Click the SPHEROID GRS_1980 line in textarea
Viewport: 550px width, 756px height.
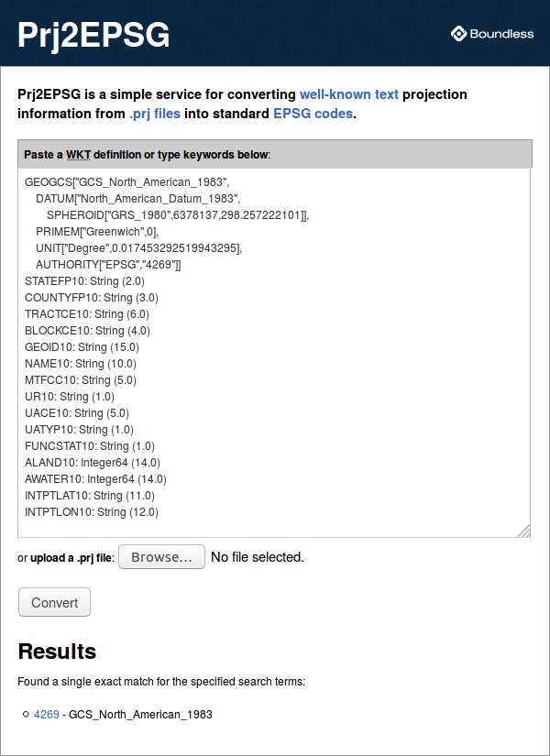tap(178, 215)
